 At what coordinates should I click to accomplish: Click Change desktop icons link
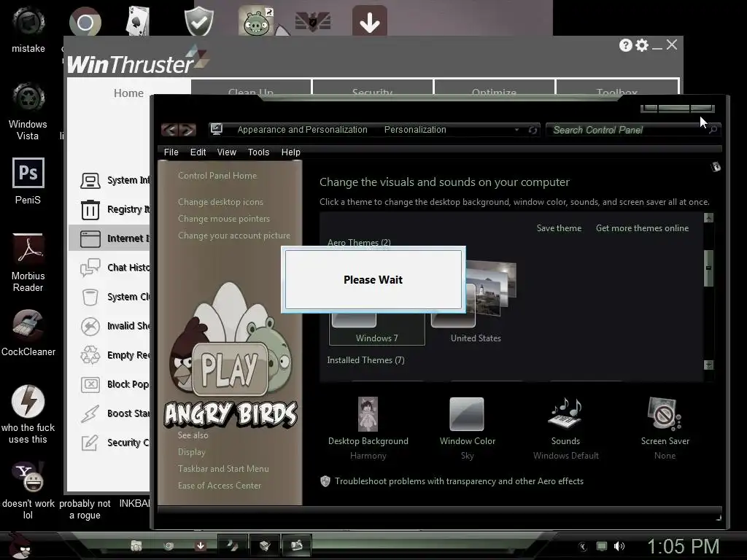(220, 202)
